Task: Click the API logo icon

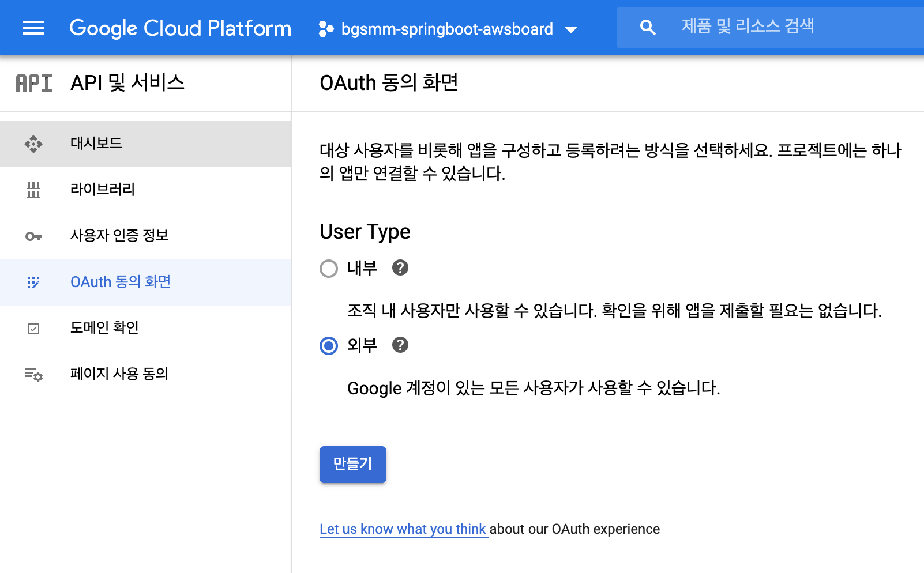Action: 34,84
